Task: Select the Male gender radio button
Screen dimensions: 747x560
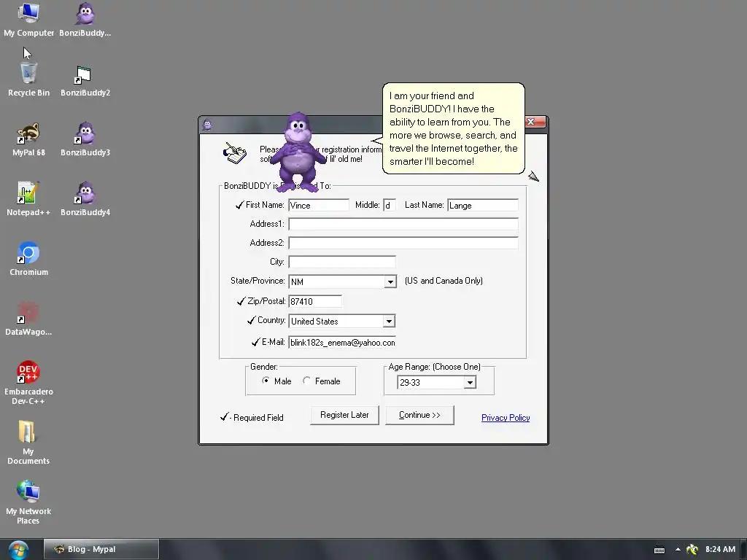Action: tap(266, 381)
